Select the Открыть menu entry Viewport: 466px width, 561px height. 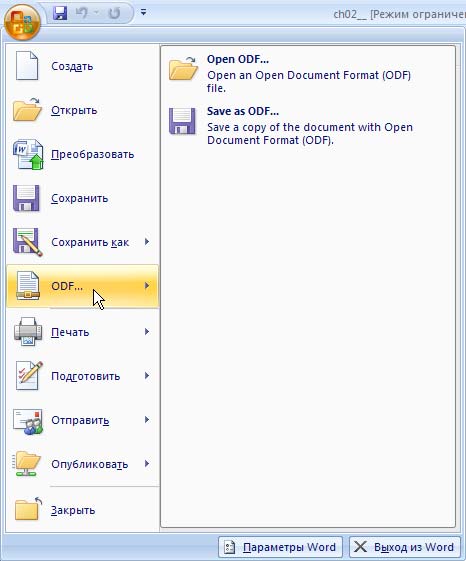(x=83, y=110)
